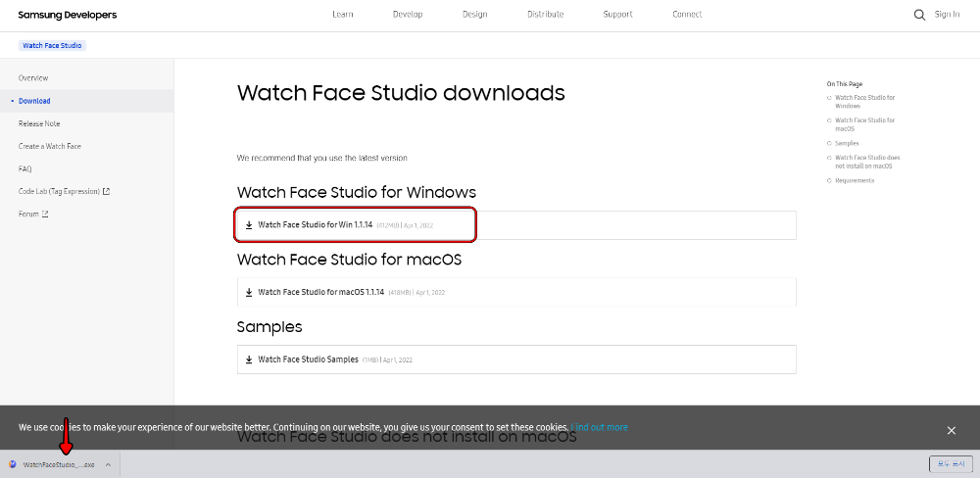The image size is (980, 478).
Task: Jump to Watch Face Studio for Windows anchor
Action: coord(865,102)
